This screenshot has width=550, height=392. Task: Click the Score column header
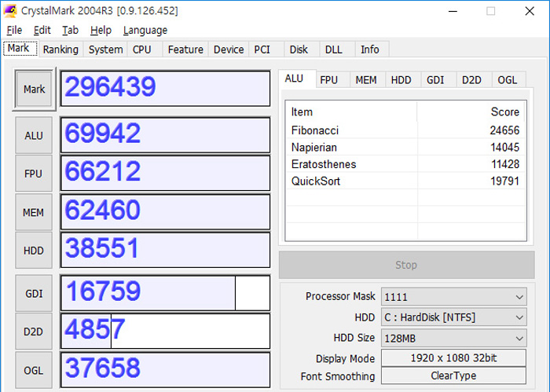471,112
